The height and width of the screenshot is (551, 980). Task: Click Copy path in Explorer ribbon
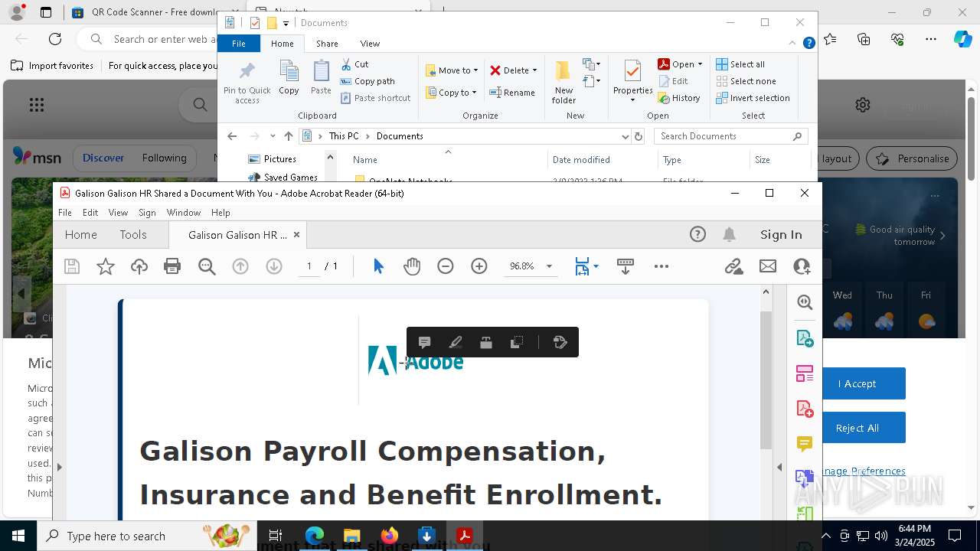(367, 81)
